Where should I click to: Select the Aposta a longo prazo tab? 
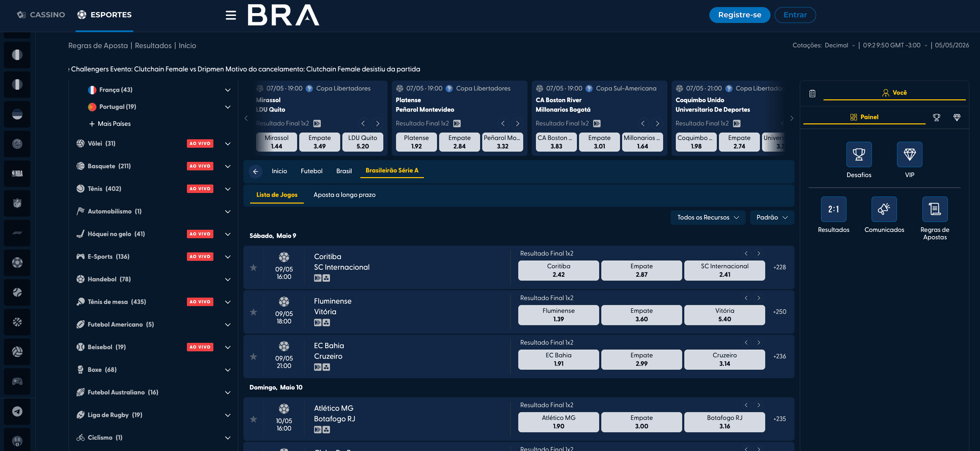click(x=344, y=195)
